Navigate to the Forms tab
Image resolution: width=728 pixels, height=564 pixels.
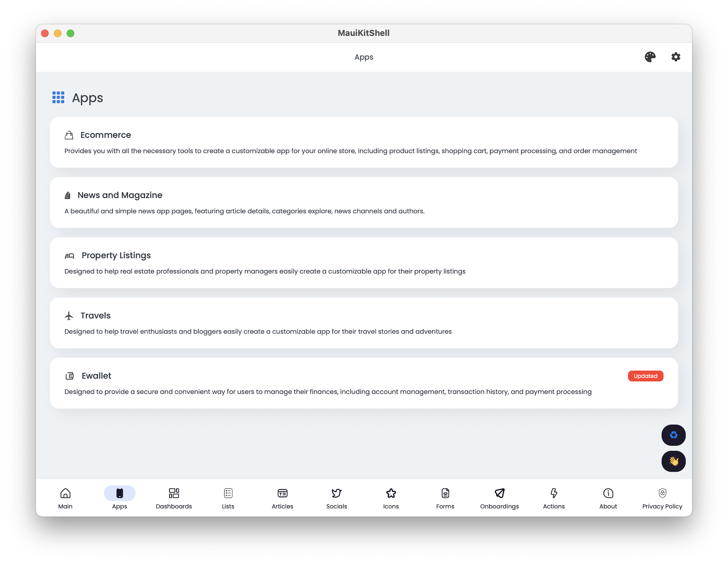(x=445, y=498)
